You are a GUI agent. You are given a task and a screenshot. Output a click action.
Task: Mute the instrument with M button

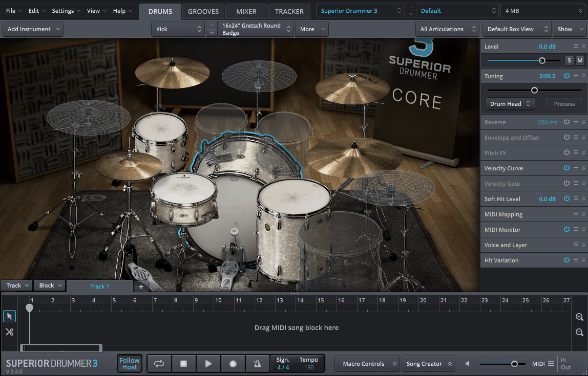[x=580, y=60]
